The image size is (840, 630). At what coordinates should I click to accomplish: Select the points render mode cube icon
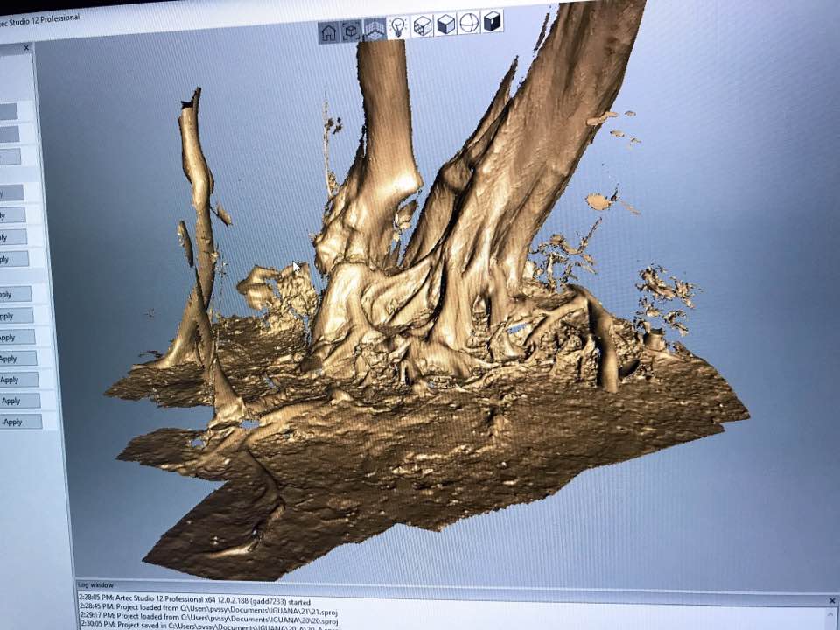(x=423, y=25)
